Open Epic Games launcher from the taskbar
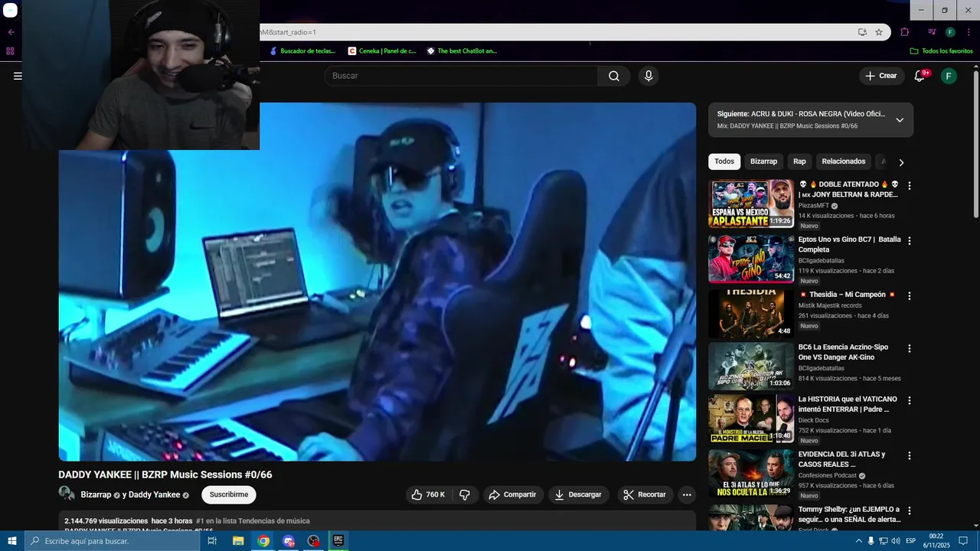This screenshot has width=980, height=551. coord(338,541)
